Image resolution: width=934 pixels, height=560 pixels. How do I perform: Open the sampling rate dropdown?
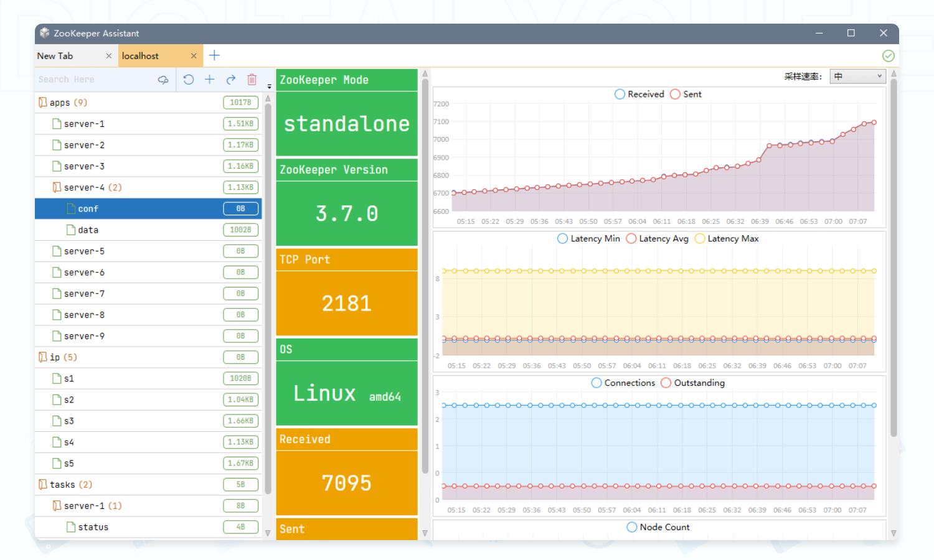point(857,77)
